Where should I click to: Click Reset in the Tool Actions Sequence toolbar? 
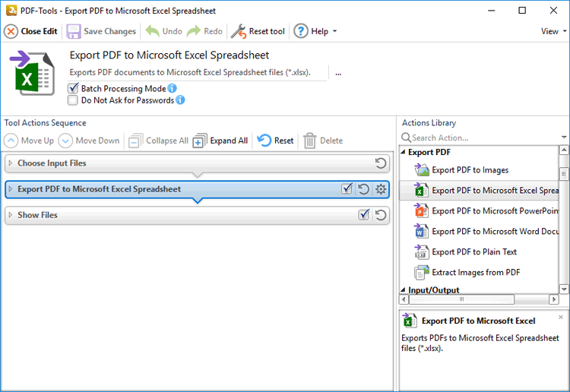(275, 141)
